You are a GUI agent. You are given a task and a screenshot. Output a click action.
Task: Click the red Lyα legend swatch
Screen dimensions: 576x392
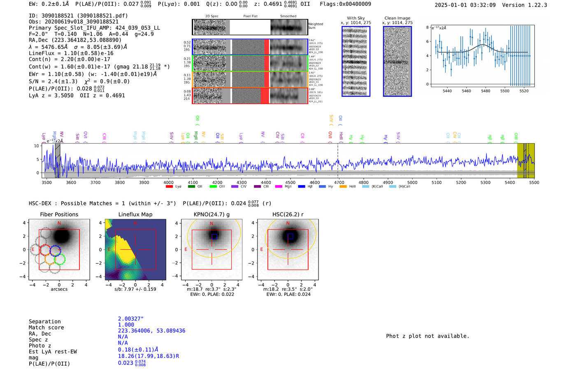(x=169, y=187)
